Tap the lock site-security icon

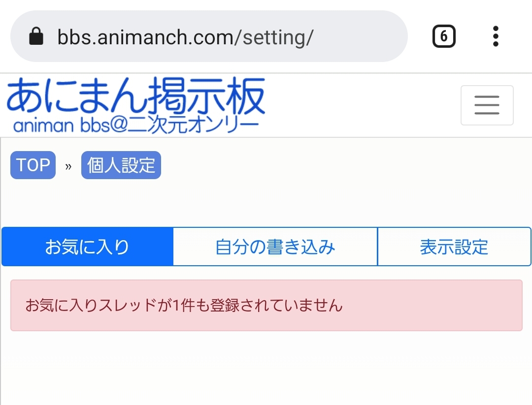click(x=36, y=36)
